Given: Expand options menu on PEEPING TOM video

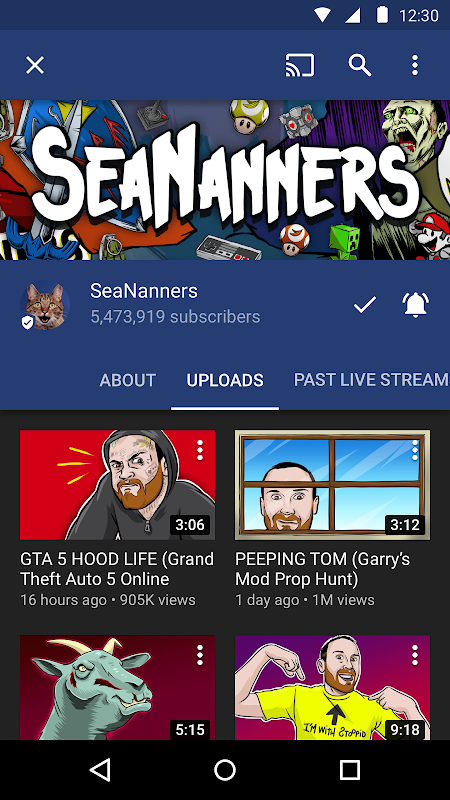Looking at the screenshot, I should (415, 450).
